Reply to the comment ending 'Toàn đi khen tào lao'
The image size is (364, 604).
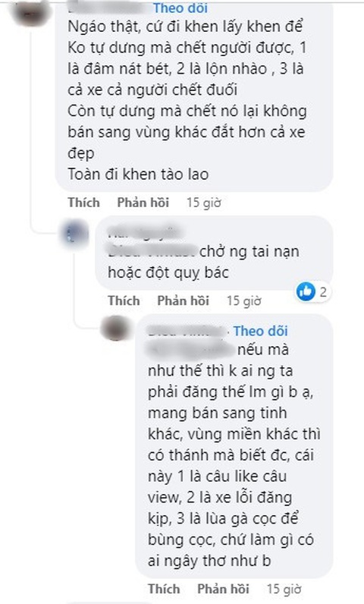pos(143,203)
